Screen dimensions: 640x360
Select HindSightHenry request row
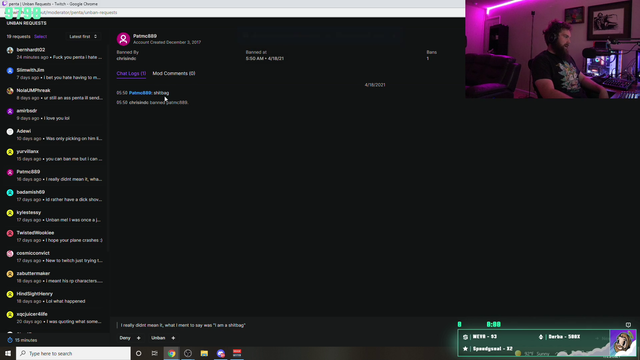(55, 298)
